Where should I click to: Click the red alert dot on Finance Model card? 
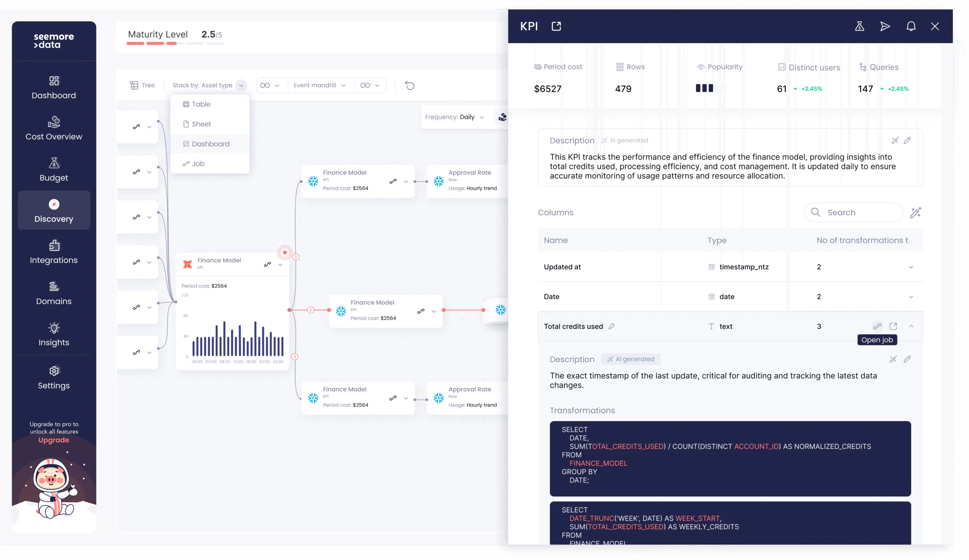point(285,252)
